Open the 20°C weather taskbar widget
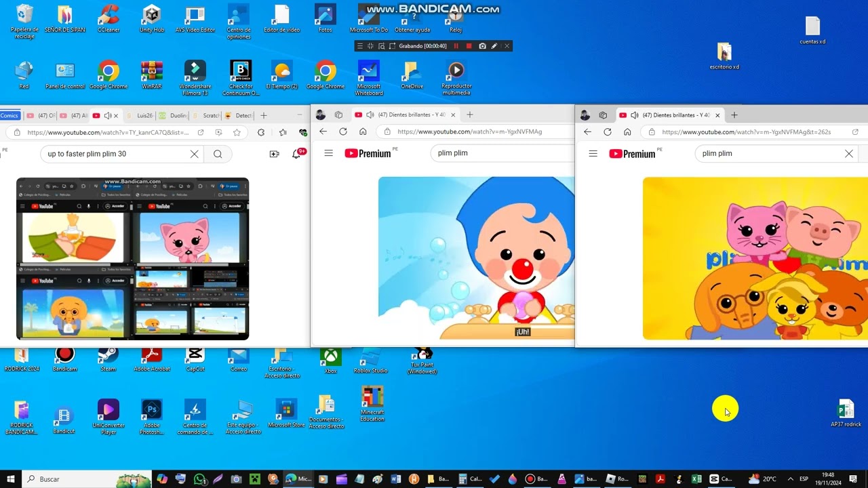The width and height of the screenshot is (868, 488). click(762, 479)
